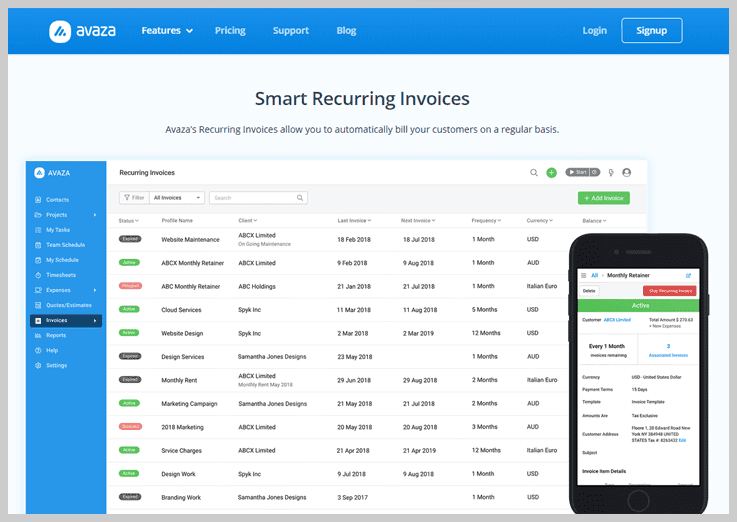Screen dimensions: 737x522
Task: Click the lightbulb tips icon
Action: tap(611, 172)
